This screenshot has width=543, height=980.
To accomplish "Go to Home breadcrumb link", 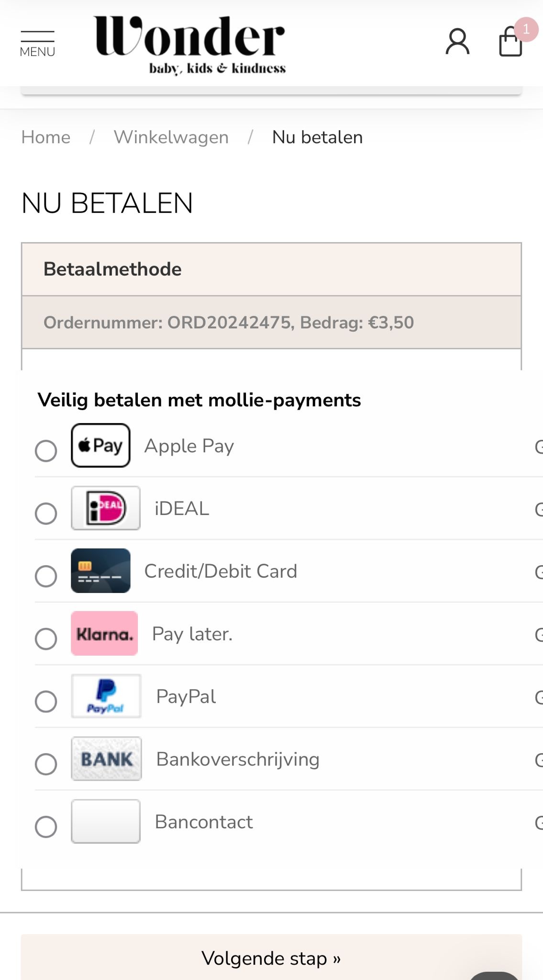I will pos(46,137).
